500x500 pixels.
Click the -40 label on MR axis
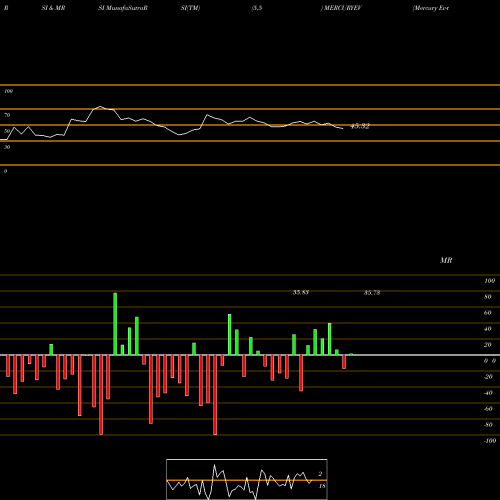coord(488,393)
